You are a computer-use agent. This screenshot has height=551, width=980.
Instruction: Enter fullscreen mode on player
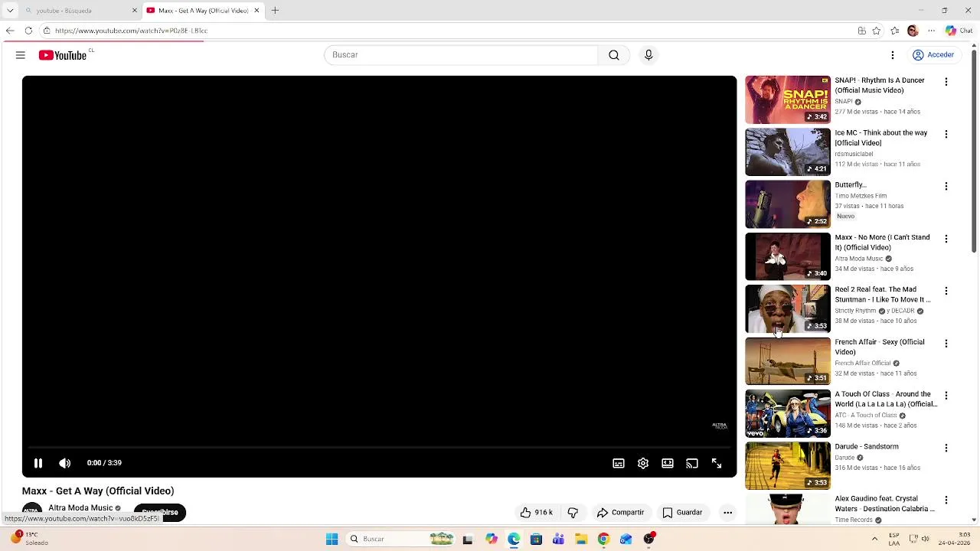tap(717, 463)
